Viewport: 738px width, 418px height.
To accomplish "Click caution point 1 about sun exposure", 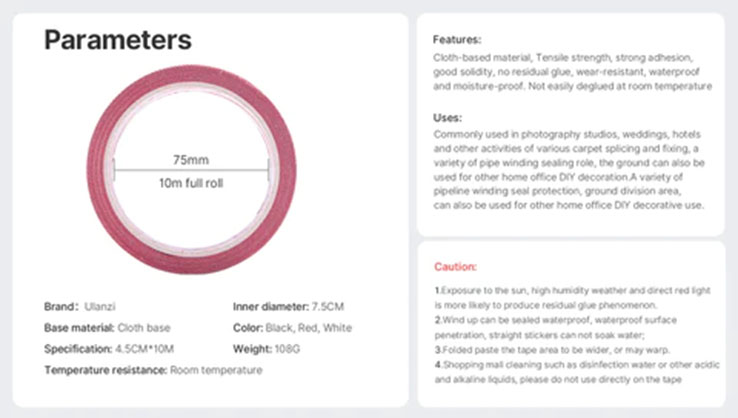I will [x=570, y=296].
